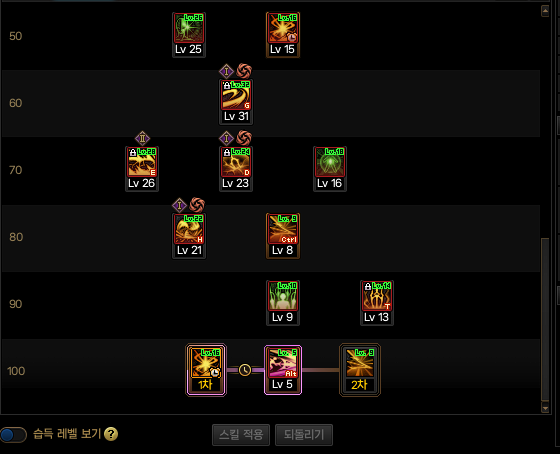Click the purple II rune above Lv 26 skill
Image resolution: width=560 pixels, height=454 pixels.
[x=142, y=138]
